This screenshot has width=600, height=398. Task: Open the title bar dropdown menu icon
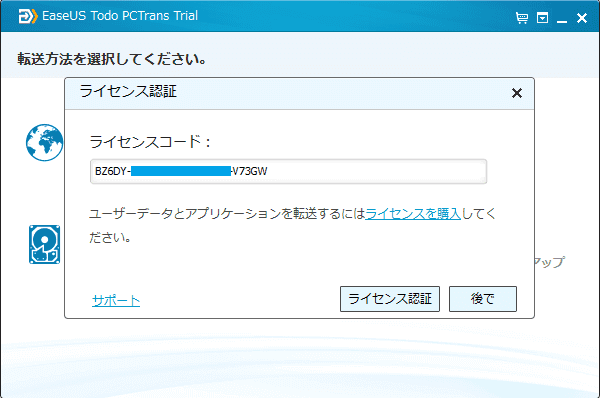click(x=543, y=18)
